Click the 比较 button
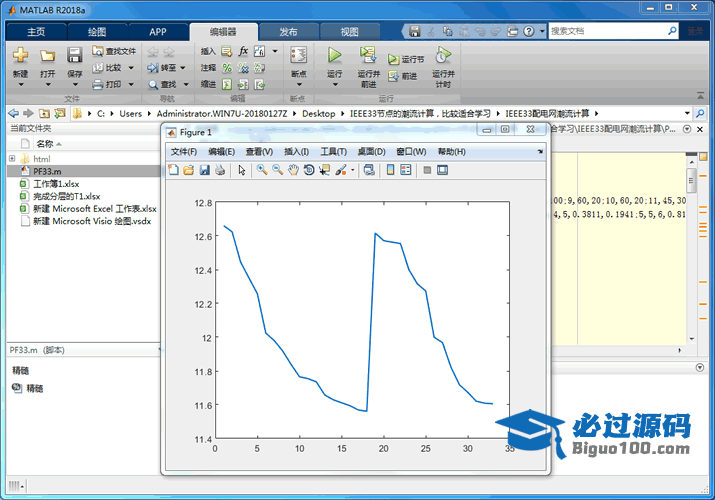The width and height of the screenshot is (715, 500). (x=107, y=68)
